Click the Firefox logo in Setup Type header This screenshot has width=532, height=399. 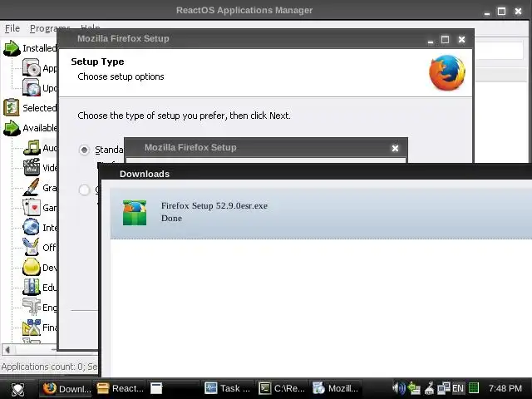(x=447, y=72)
